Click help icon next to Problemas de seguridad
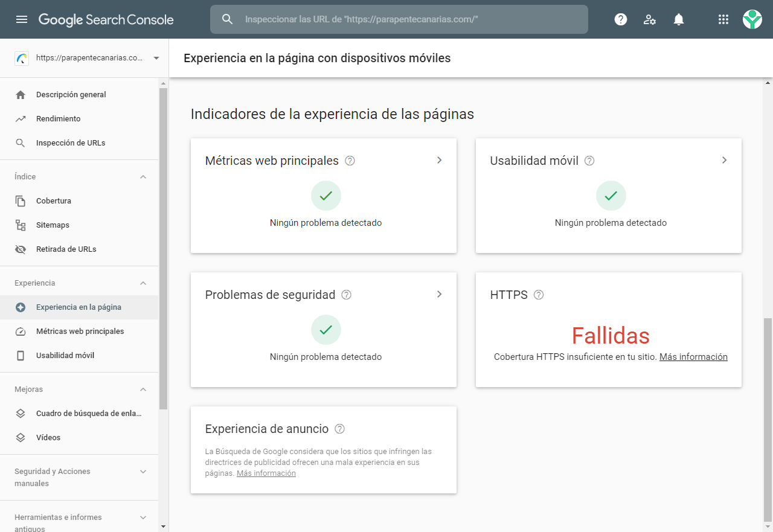773x532 pixels. [x=346, y=295]
